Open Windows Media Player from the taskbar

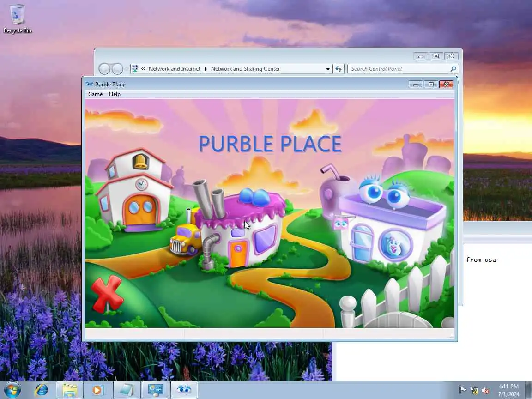[97, 390]
